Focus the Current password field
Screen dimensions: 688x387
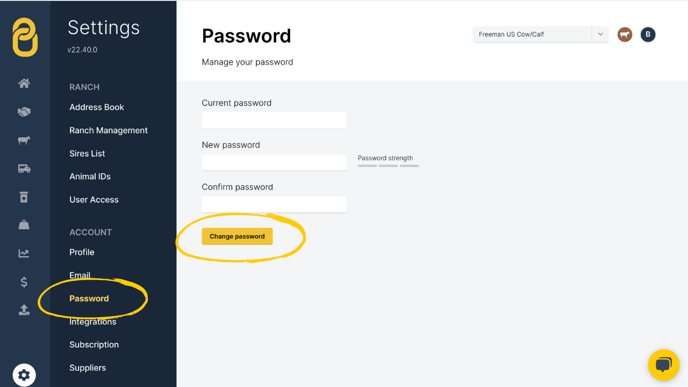[x=274, y=120]
